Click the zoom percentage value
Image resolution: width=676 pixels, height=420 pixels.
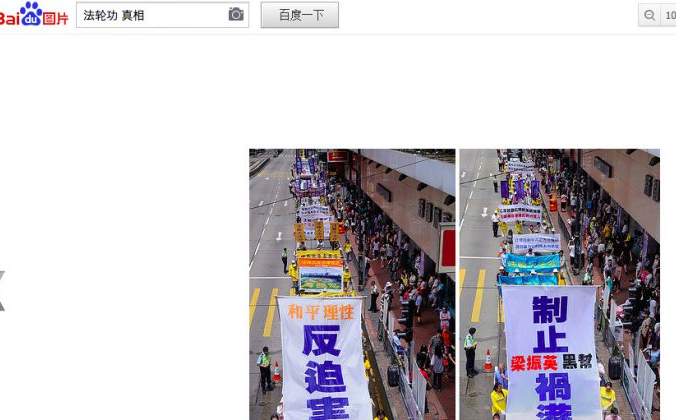tap(669, 15)
